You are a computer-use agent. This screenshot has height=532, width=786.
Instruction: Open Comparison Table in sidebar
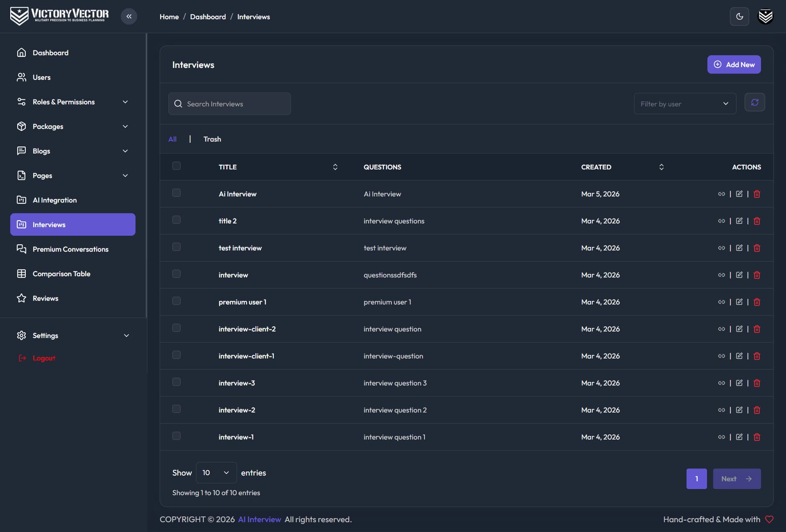click(x=73, y=274)
